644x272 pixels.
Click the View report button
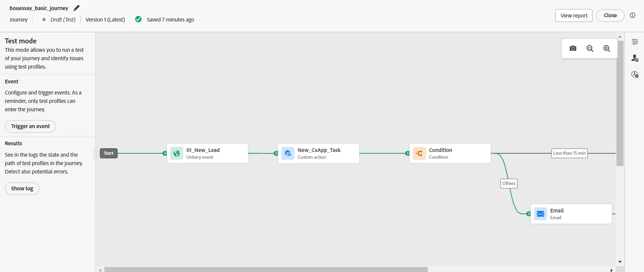tap(574, 15)
